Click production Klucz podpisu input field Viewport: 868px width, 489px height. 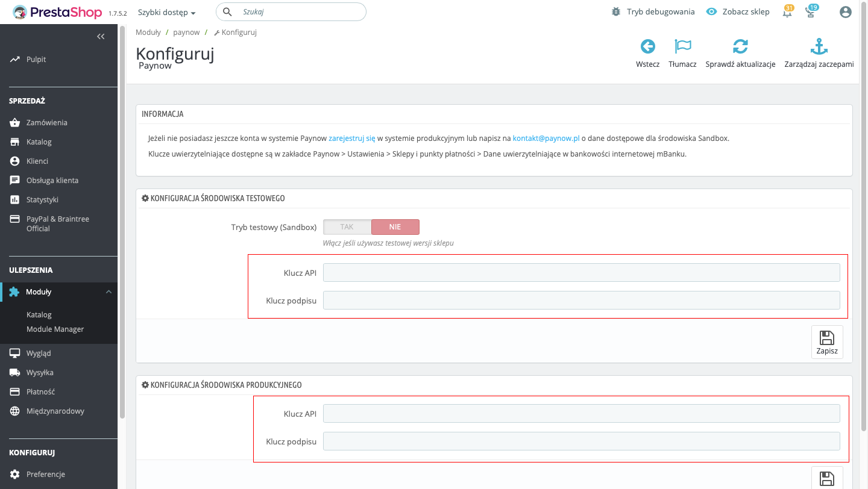582,441
